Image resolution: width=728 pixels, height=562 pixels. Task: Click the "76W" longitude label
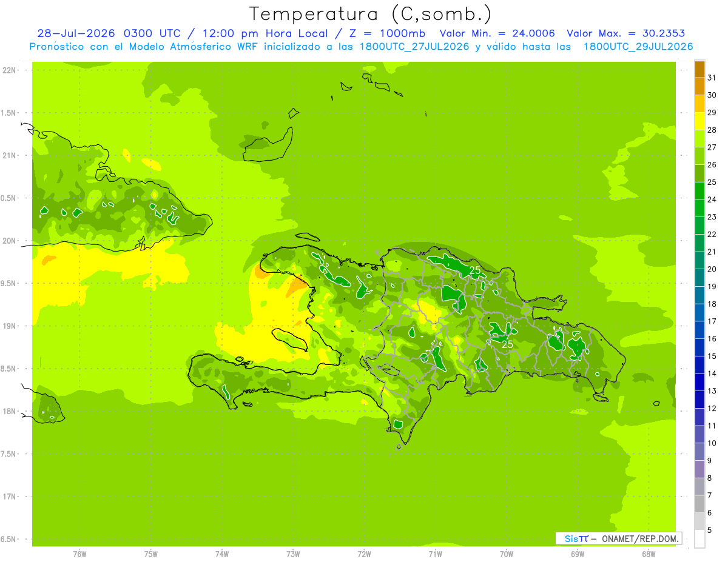pos(79,554)
